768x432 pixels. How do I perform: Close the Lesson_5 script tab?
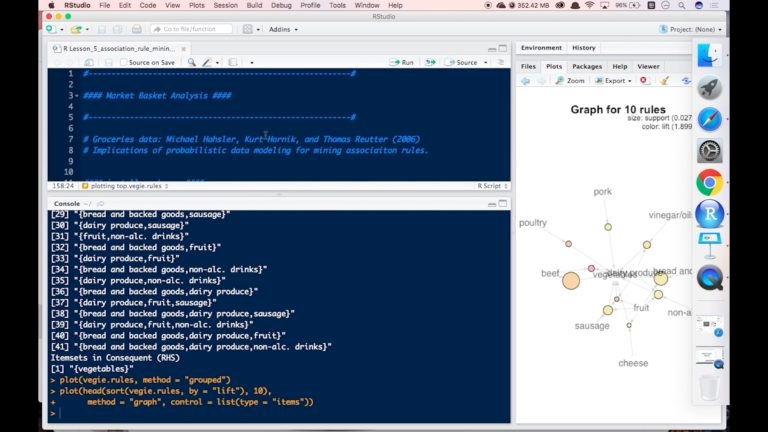184,49
